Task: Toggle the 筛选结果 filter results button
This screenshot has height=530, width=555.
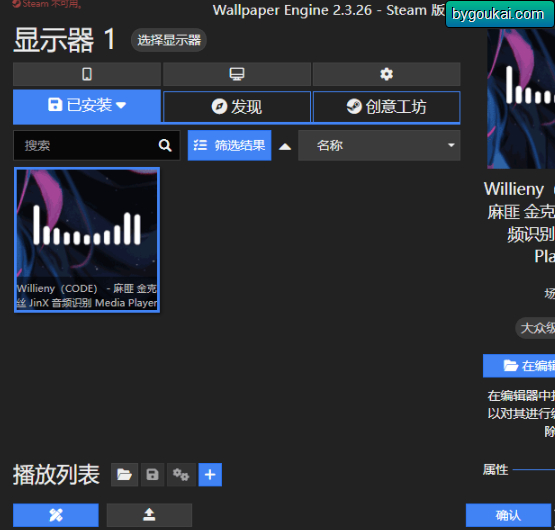Action: [229, 145]
